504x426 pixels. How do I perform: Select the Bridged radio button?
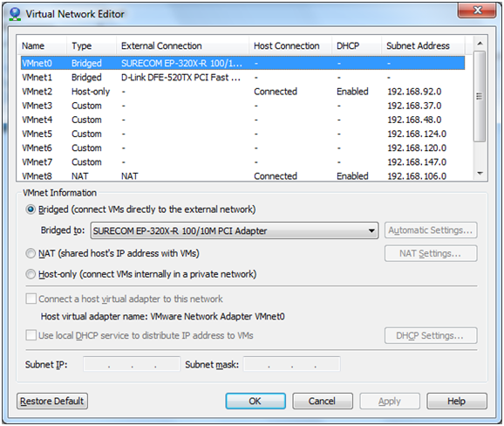31,210
